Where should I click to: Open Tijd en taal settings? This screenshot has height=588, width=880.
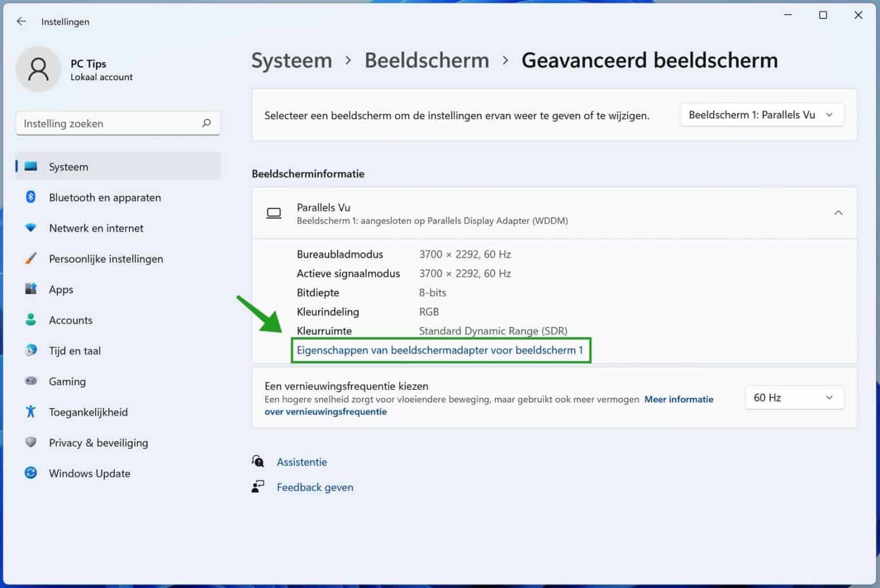(74, 350)
